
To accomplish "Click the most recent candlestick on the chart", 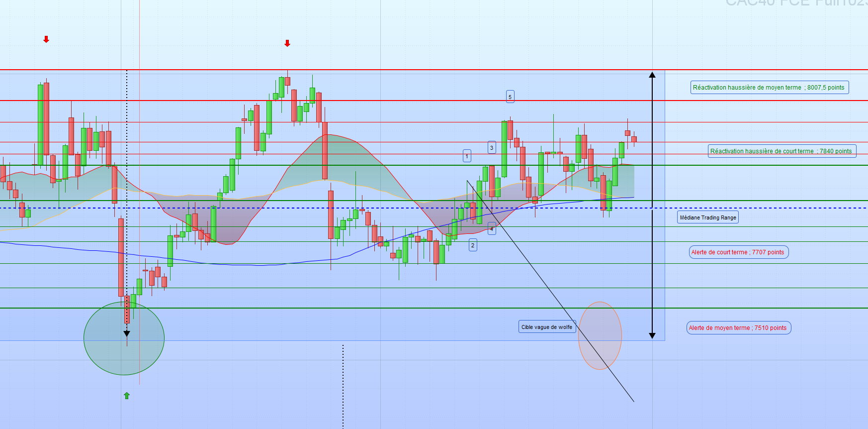I will pos(634,139).
